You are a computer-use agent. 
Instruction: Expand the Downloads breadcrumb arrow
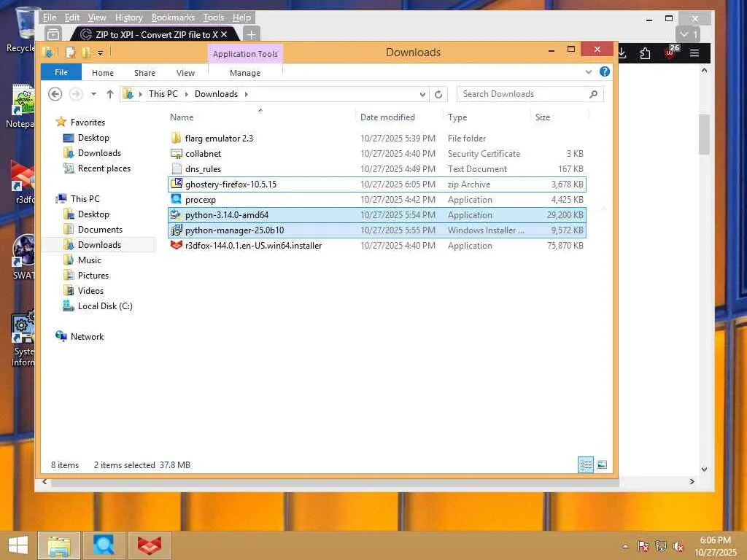click(247, 94)
